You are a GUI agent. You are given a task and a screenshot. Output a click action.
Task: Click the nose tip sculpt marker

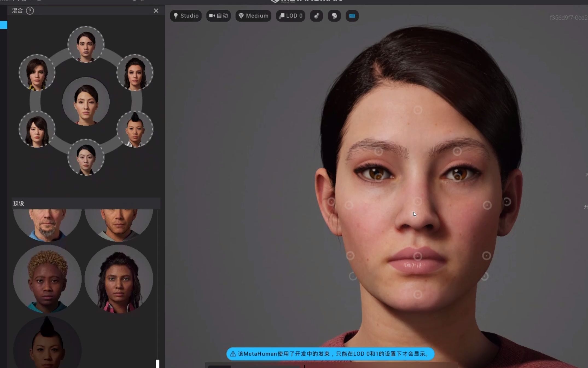(418, 202)
